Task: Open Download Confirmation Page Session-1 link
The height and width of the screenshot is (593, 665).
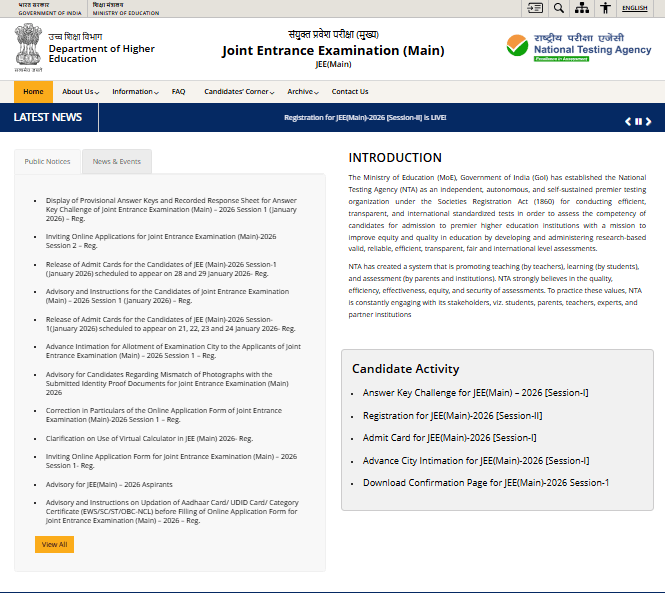Action: tap(486, 483)
